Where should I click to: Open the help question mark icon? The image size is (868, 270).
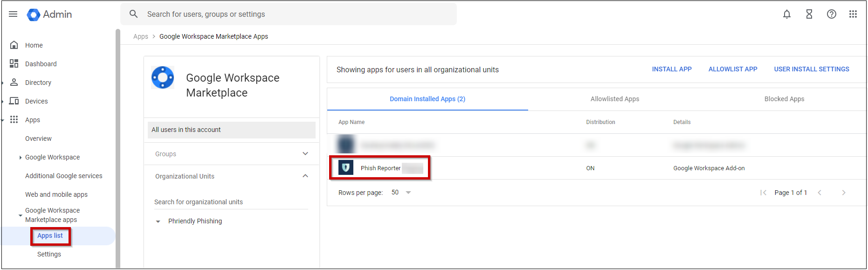[832, 14]
